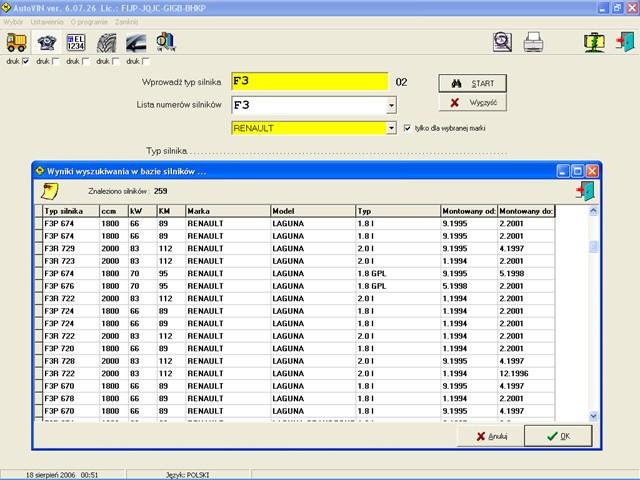The width and height of the screenshot is (640, 480).
Task: Click the 'Montowany do:' column header
Action: (526, 211)
